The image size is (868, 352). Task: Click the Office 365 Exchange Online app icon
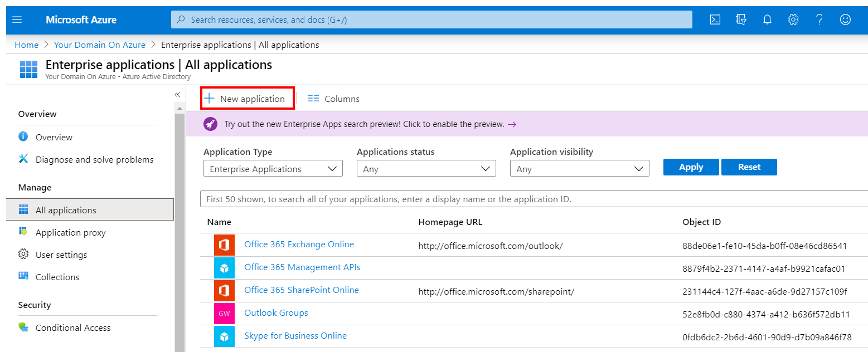(x=225, y=245)
